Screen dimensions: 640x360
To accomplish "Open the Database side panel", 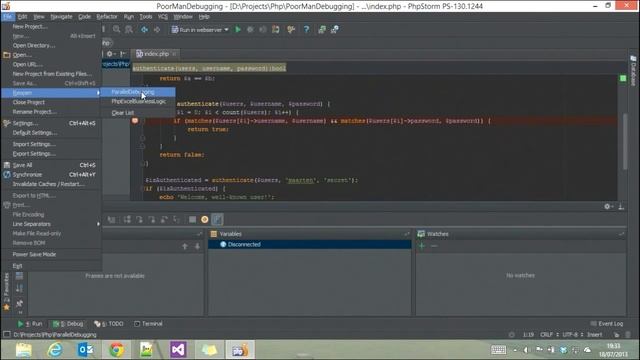I will click(633, 71).
